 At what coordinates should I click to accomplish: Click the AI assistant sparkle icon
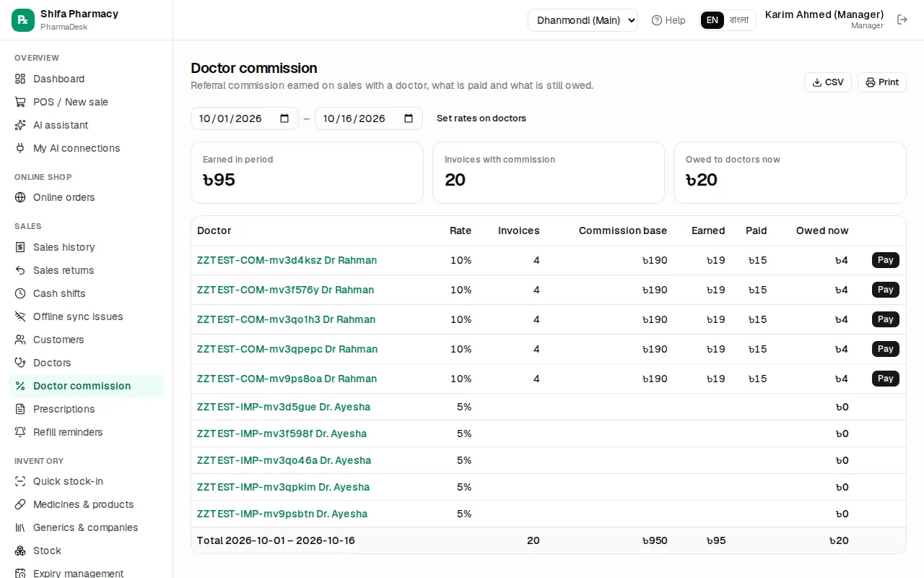tap(20, 125)
